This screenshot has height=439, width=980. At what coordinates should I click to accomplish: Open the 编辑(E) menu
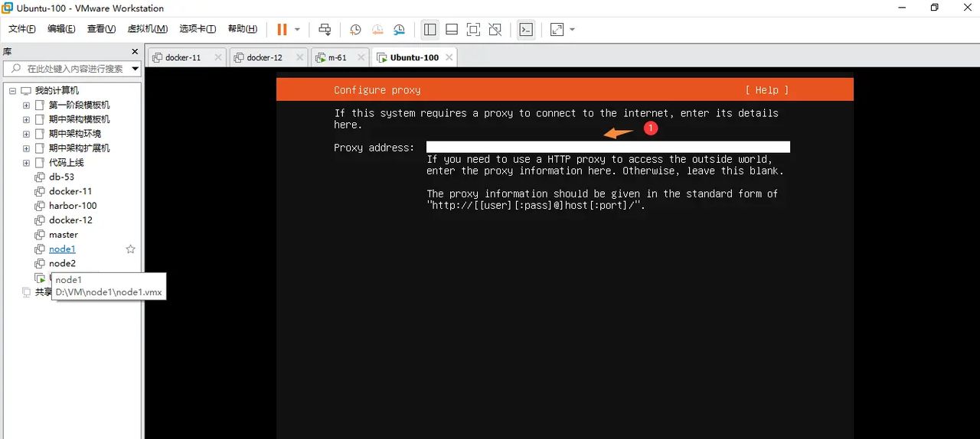[x=61, y=29]
